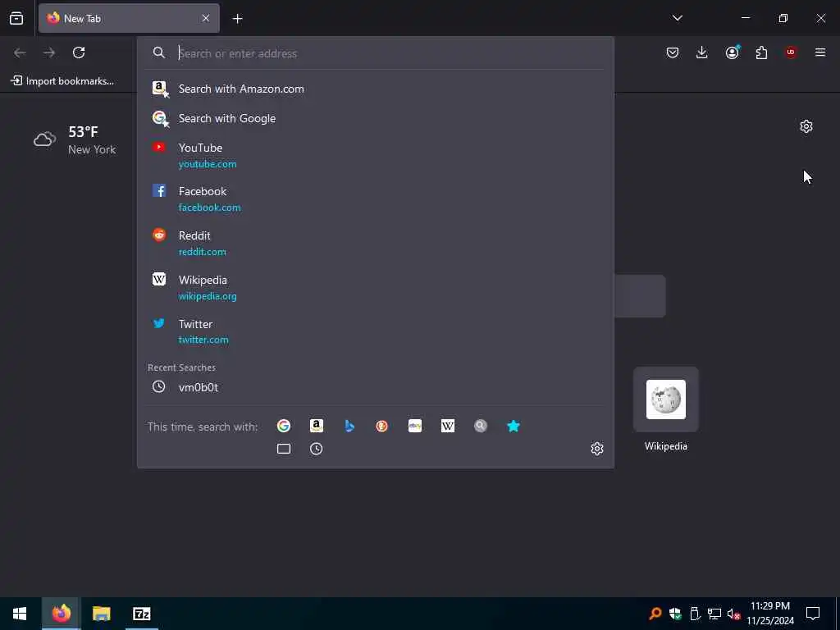Click the orange magnifier tray icon
840x630 pixels.
coord(655,614)
